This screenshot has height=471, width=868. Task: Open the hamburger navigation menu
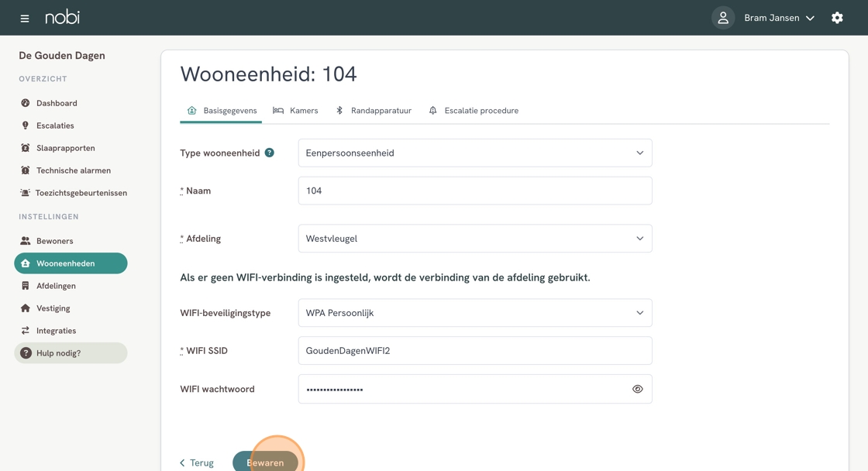pos(25,18)
